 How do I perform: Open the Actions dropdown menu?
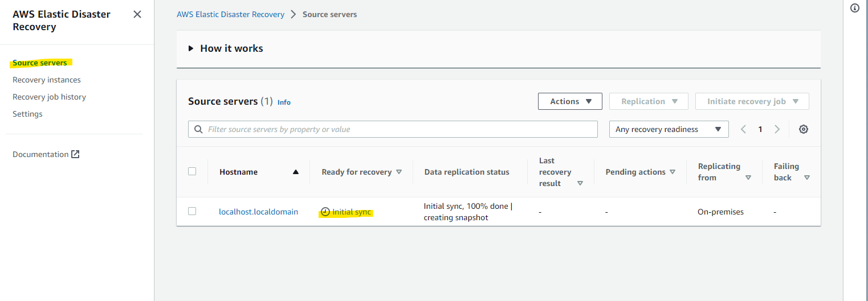tap(570, 101)
